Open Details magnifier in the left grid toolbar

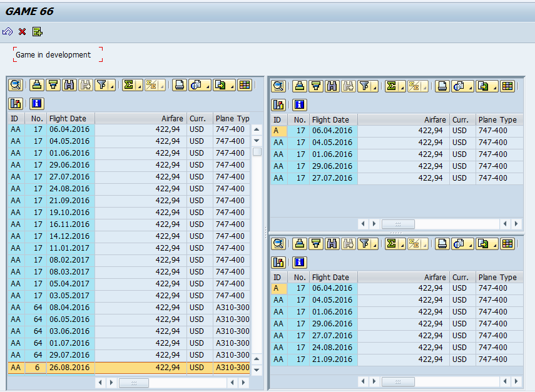[x=16, y=85]
